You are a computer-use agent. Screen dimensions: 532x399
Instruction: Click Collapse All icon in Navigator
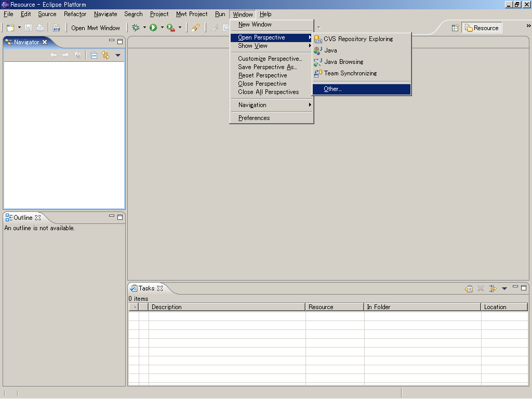pos(94,55)
